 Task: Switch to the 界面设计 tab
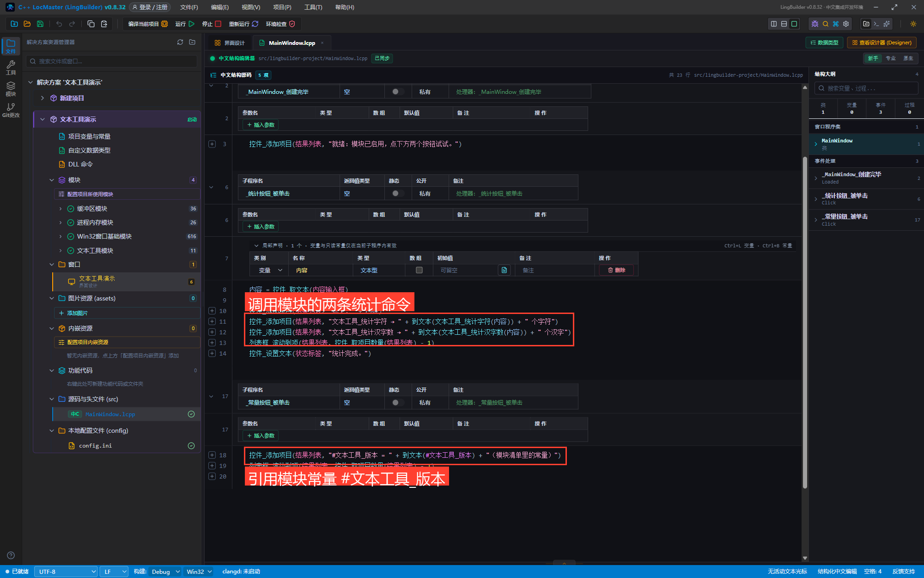click(230, 43)
